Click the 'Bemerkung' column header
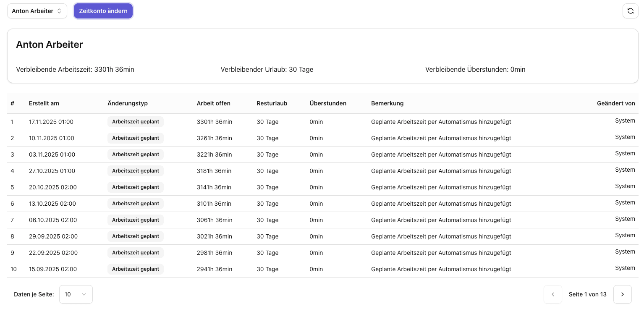644x309 pixels. click(x=387, y=103)
